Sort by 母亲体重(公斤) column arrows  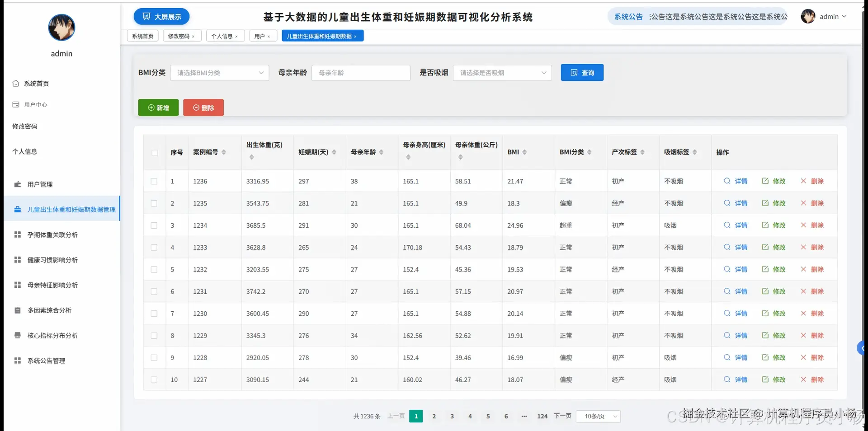coord(460,157)
